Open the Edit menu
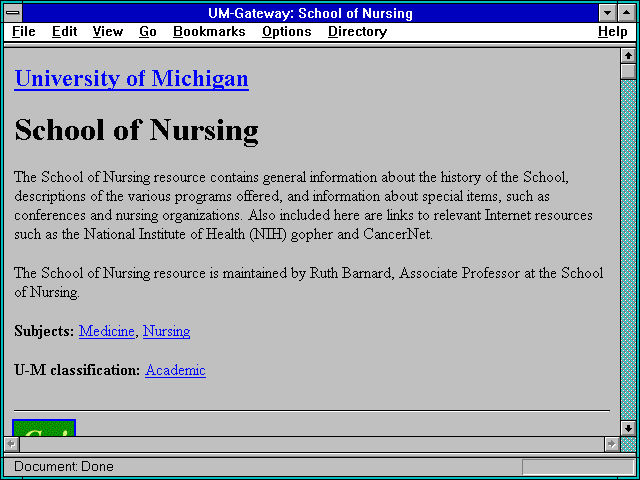Viewport: 640px width, 480px height. (64, 32)
